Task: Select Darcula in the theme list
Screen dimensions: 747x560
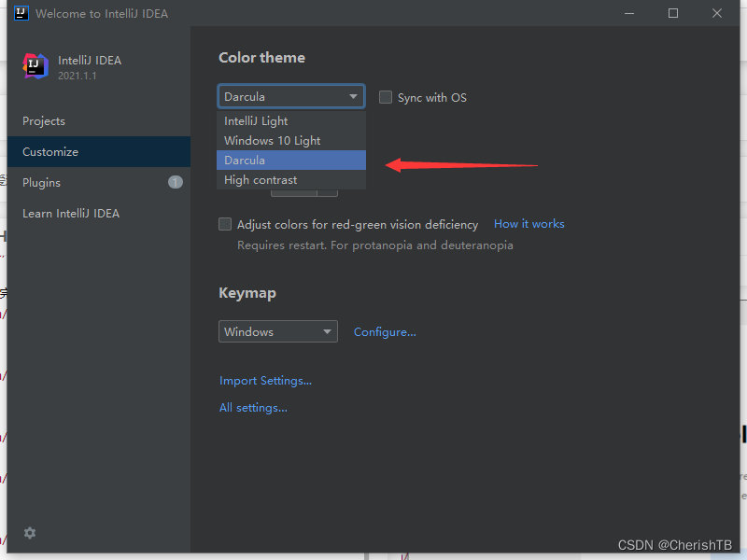Action: tap(291, 160)
